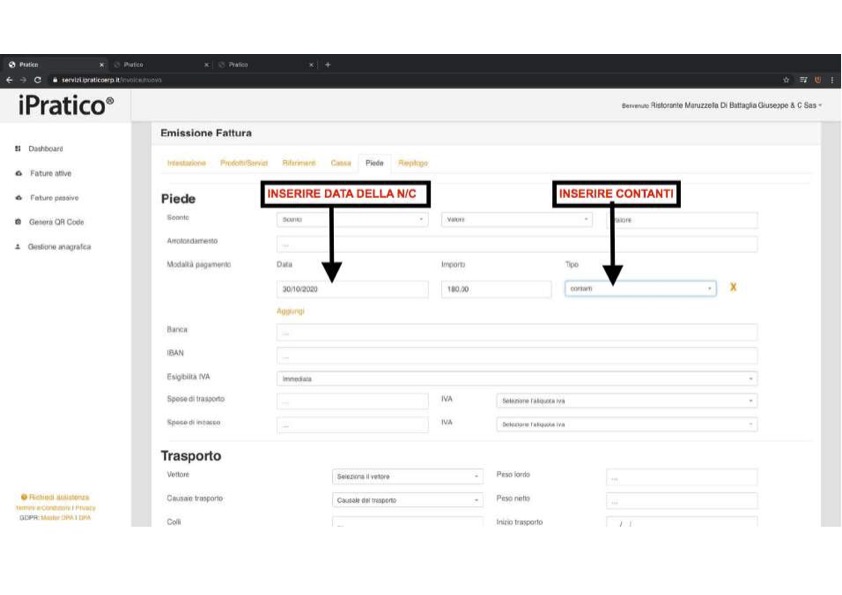Image resolution: width=842 pixels, height=595 pixels.
Task: Click the Dashboard icon in sidebar
Action: (18, 149)
